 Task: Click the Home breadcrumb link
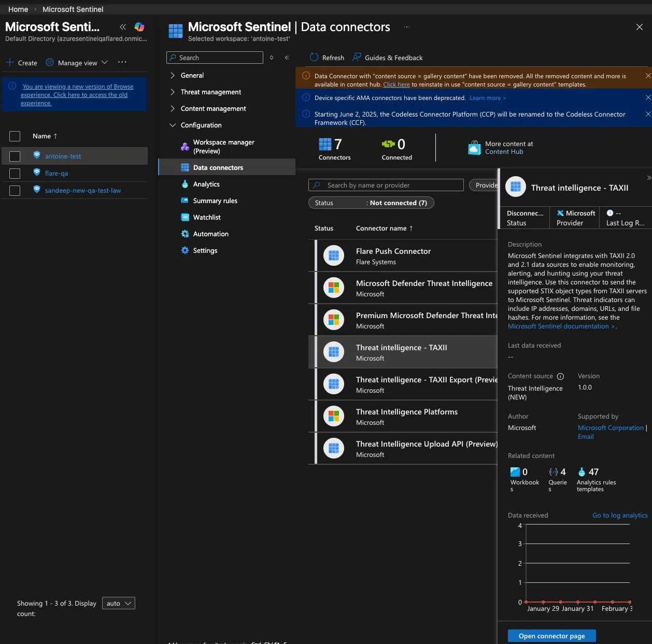click(x=18, y=9)
